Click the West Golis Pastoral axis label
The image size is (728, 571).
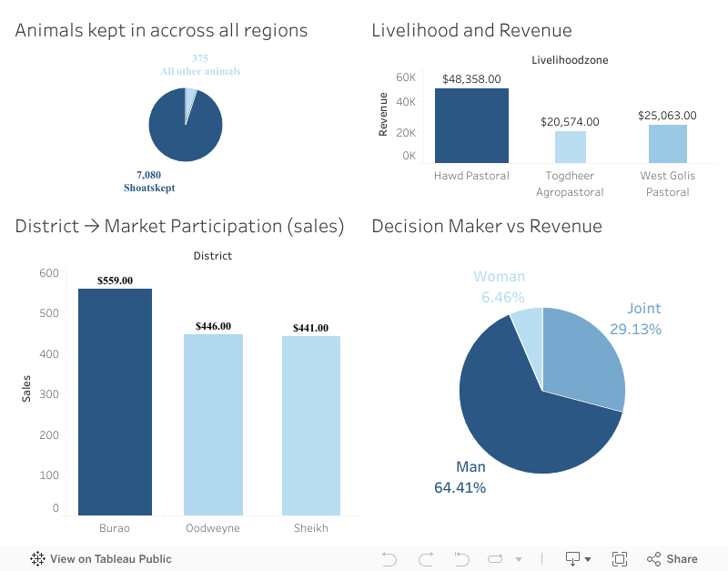click(x=667, y=184)
